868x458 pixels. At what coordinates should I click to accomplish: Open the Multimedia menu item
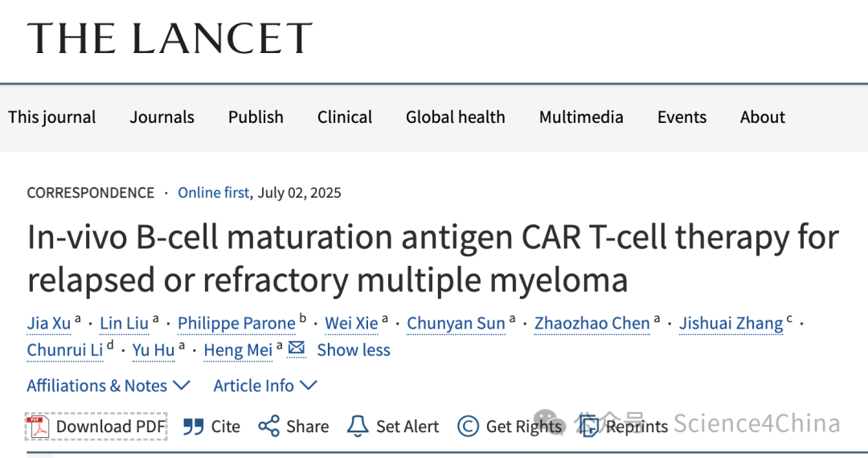581,117
